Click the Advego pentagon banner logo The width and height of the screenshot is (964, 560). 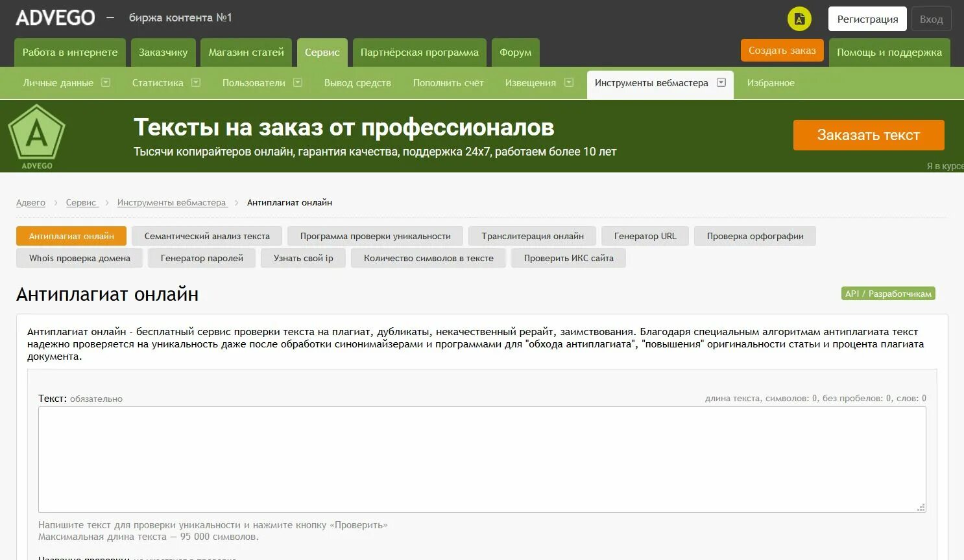pos(36,136)
